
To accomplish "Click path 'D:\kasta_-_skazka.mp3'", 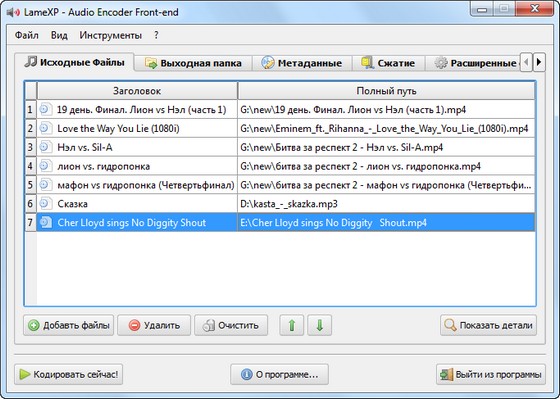I will (289, 204).
